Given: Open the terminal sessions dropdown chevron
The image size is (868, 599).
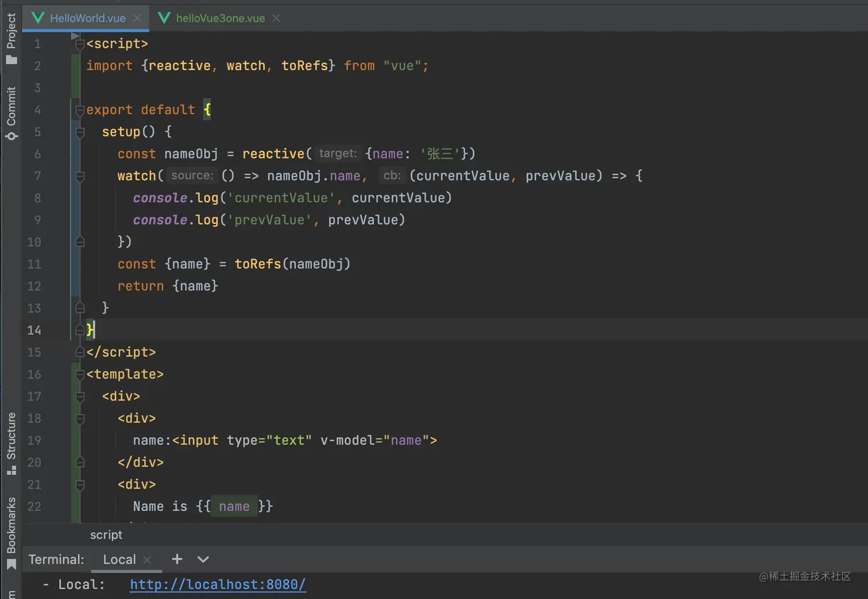Looking at the screenshot, I should click(203, 559).
